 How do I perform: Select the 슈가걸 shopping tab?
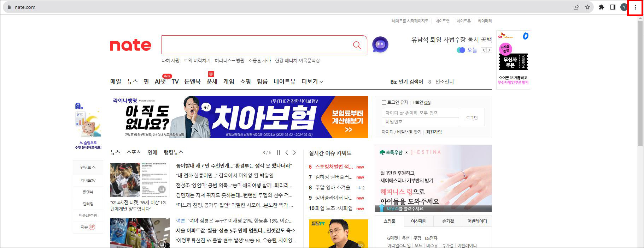click(x=448, y=221)
